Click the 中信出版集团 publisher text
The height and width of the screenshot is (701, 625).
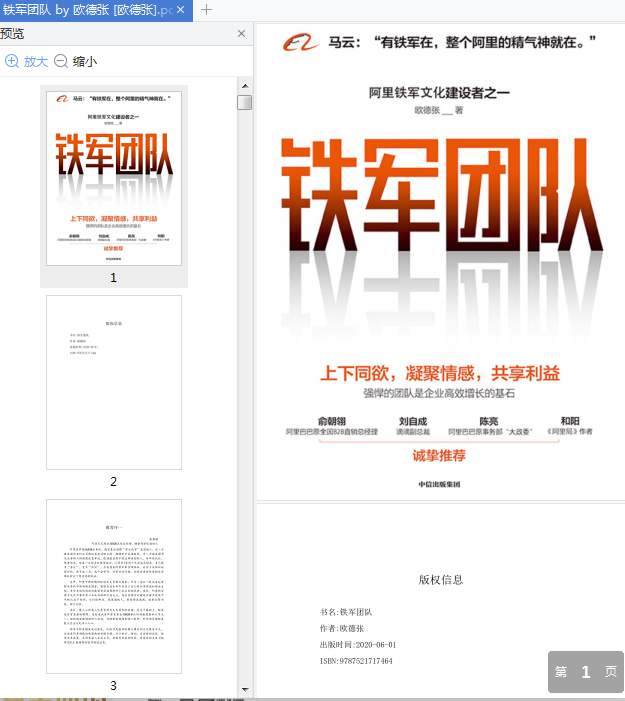[x=439, y=484]
